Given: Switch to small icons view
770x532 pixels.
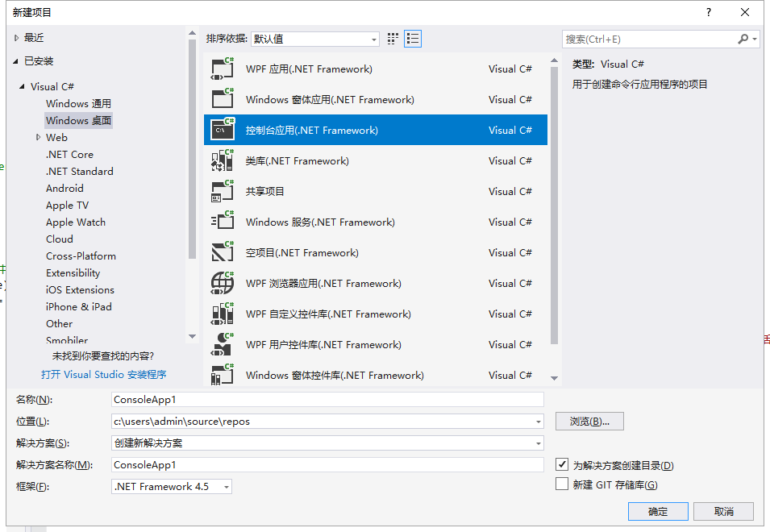Looking at the screenshot, I should tap(393, 39).
